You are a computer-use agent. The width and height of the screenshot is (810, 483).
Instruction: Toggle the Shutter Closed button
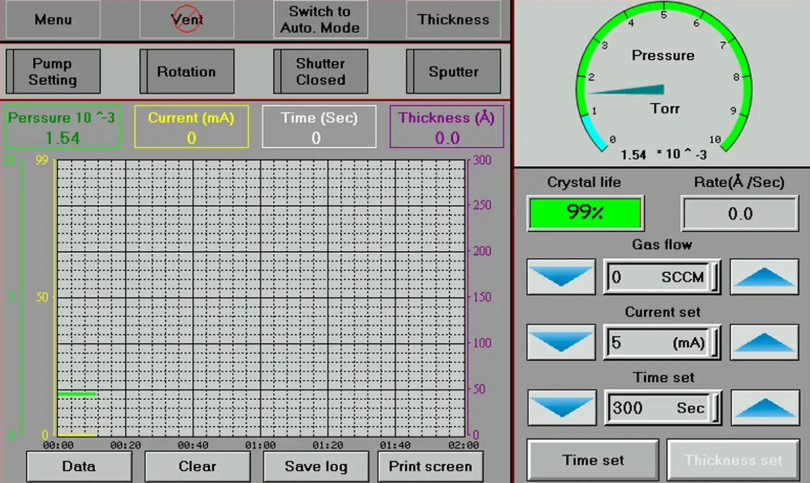click(320, 71)
